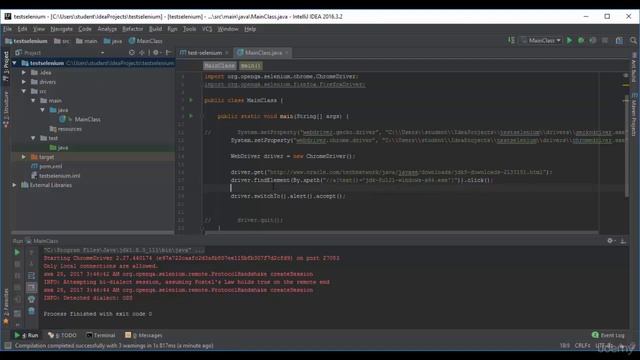Click main() breadcrumb above the editor
Viewport: 640px width, 360px height.
coord(250,65)
